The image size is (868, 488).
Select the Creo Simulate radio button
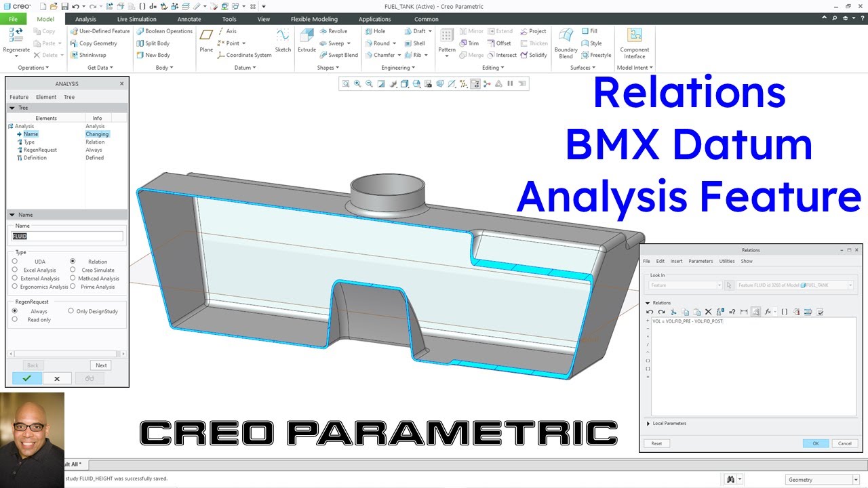pyautogui.click(x=73, y=270)
